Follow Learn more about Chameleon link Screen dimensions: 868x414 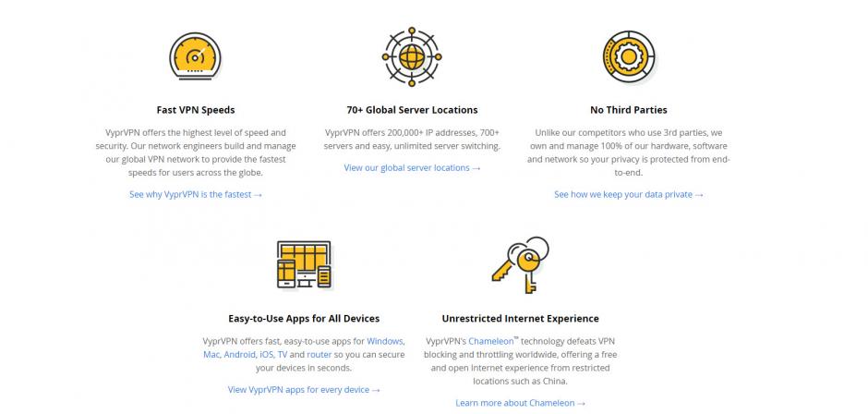tap(521, 403)
